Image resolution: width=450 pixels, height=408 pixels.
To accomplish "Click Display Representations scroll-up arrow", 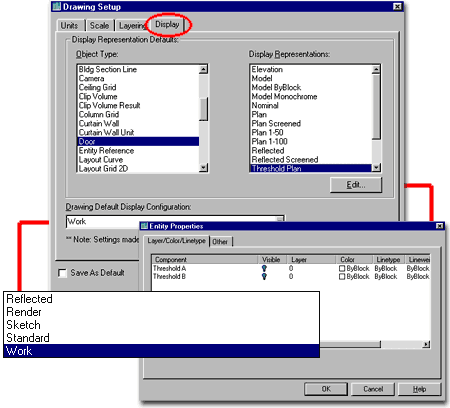I will coord(376,69).
